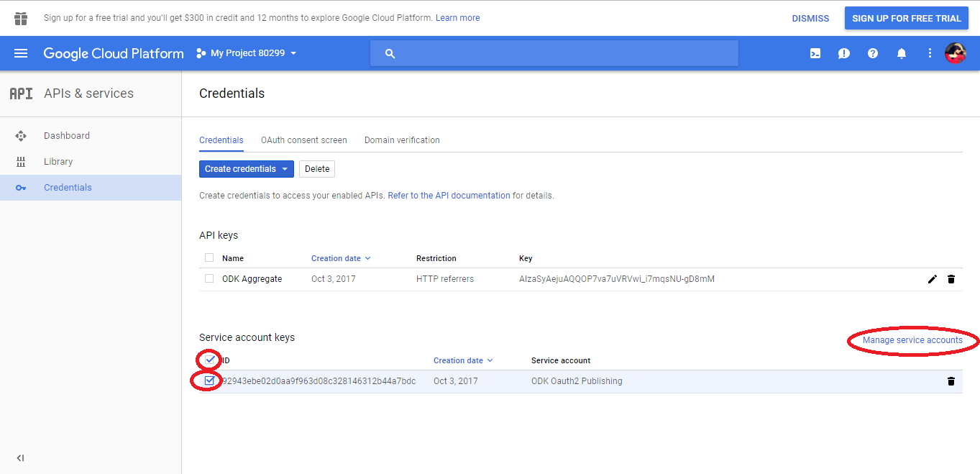Click the Google Cloud Platform title
Image resolution: width=980 pixels, height=474 pixels.
click(x=114, y=53)
